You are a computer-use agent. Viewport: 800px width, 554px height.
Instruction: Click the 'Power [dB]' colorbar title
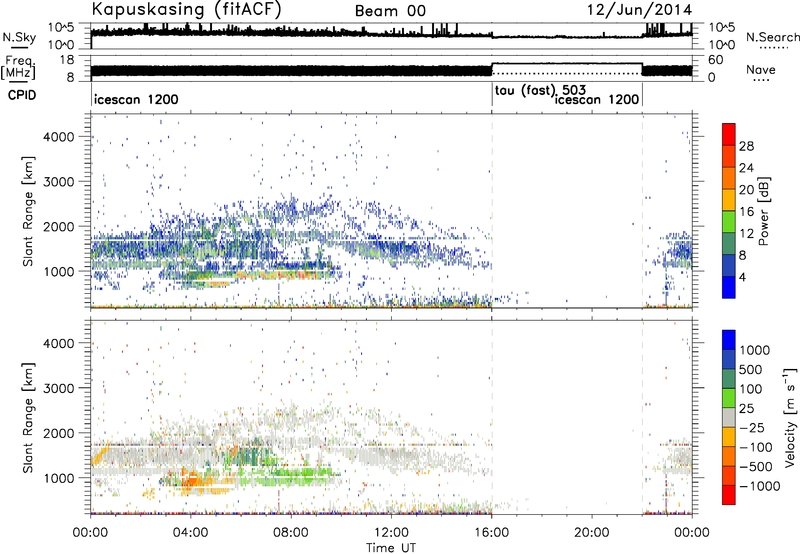763,212
